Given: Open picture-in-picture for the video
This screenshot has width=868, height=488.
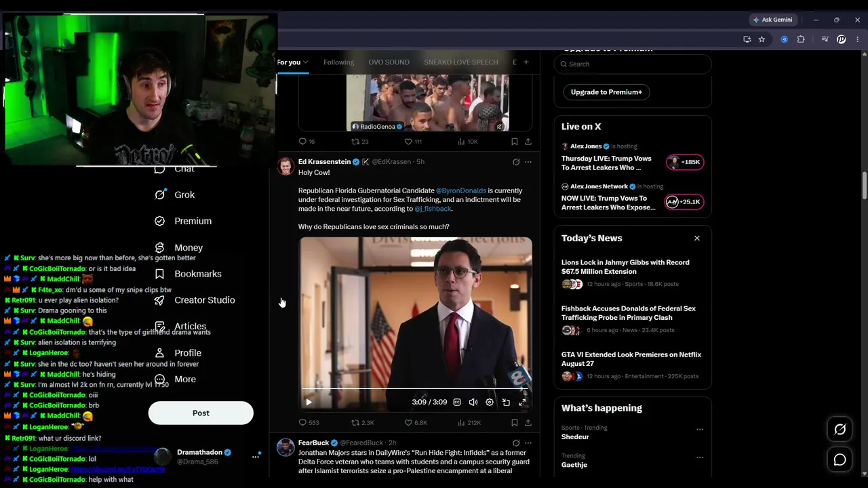Looking at the screenshot, I should 506,402.
